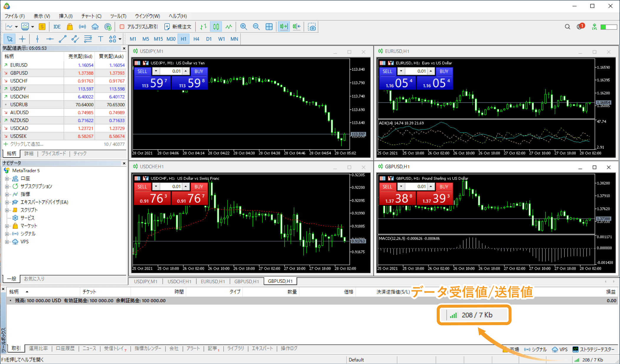This screenshot has height=364, width=620.
Task: Click the connection status 208 / 7 Kb
Action: (x=589, y=360)
